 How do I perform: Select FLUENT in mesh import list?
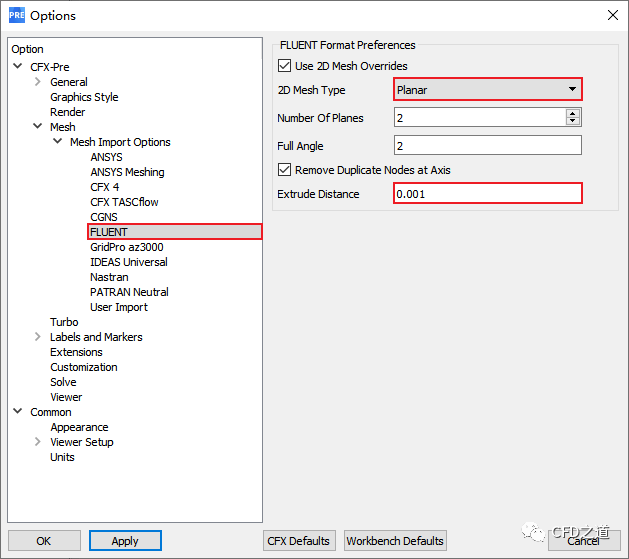coord(109,232)
